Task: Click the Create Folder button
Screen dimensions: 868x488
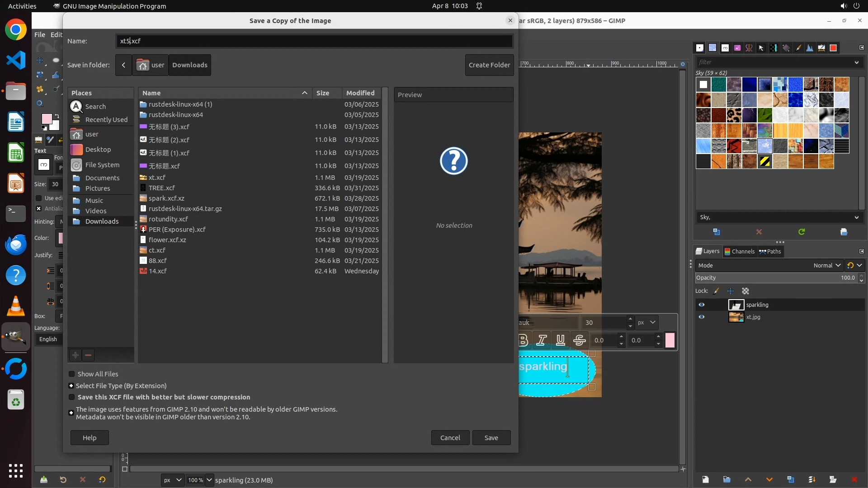Action: point(489,65)
